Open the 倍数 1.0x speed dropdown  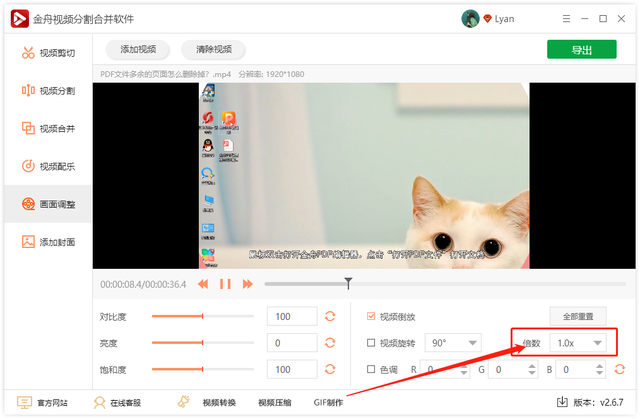(578, 343)
